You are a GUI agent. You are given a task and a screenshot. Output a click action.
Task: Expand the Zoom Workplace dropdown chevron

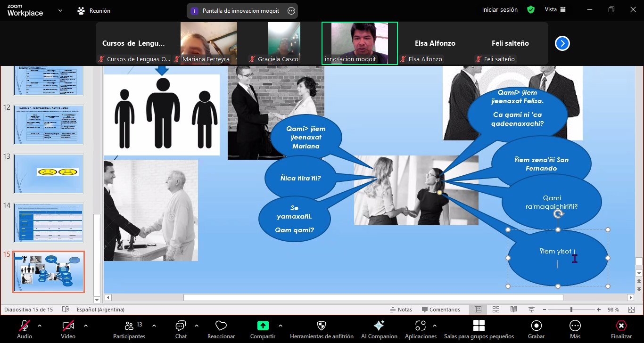pyautogui.click(x=60, y=10)
